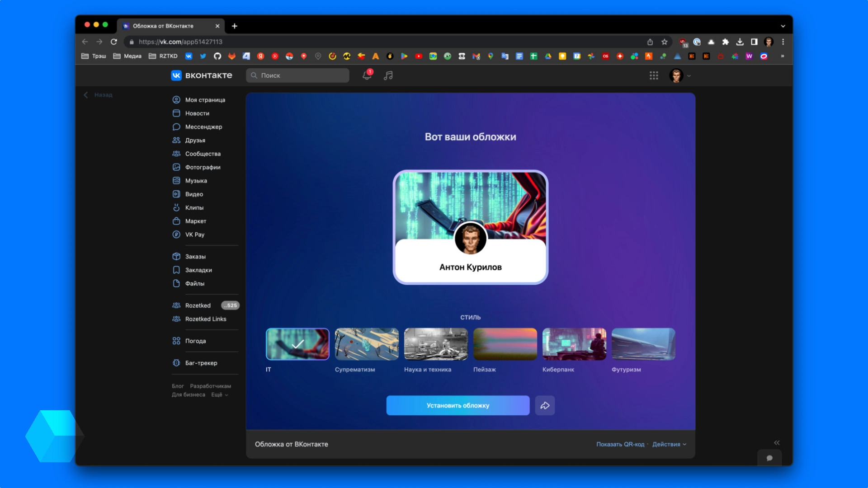
Task: Bookmark page with the star icon
Action: point(664,42)
